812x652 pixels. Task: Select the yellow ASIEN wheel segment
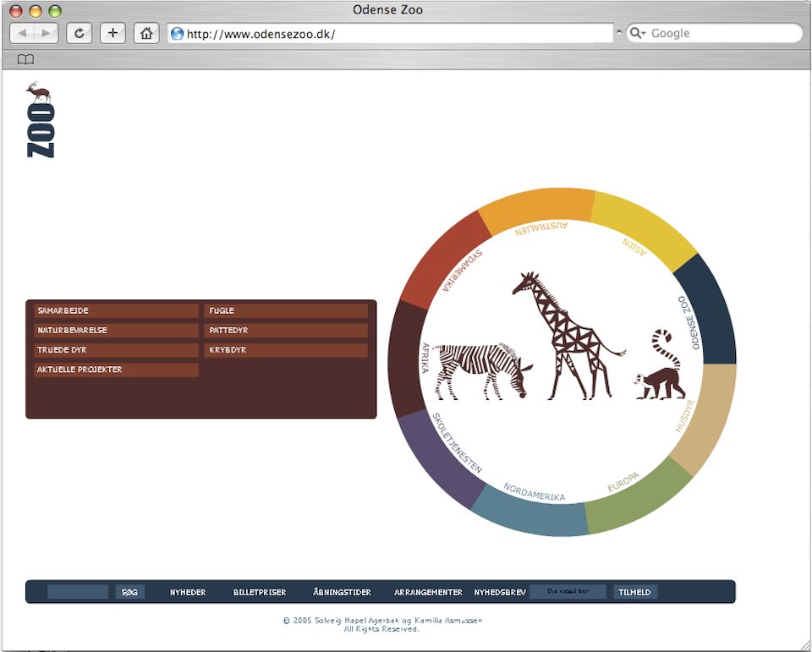pos(643,228)
